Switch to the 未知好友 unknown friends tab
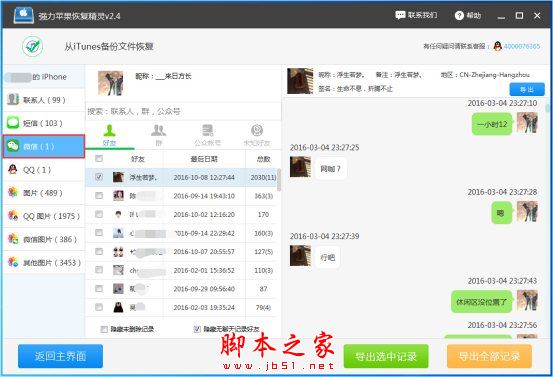Viewport: 553px width, 377px height. (257, 135)
